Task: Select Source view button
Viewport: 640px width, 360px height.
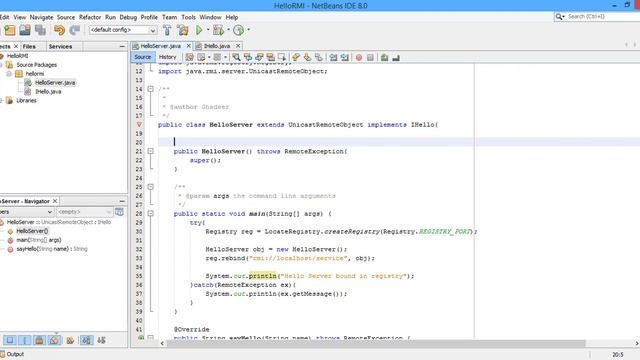Action: (x=142, y=57)
